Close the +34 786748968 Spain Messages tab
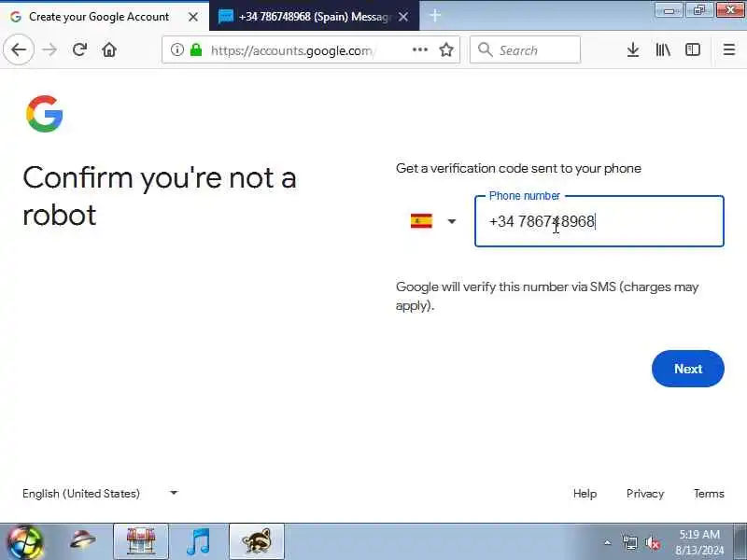Image resolution: width=747 pixels, height=560 pixels. point(403,17)
